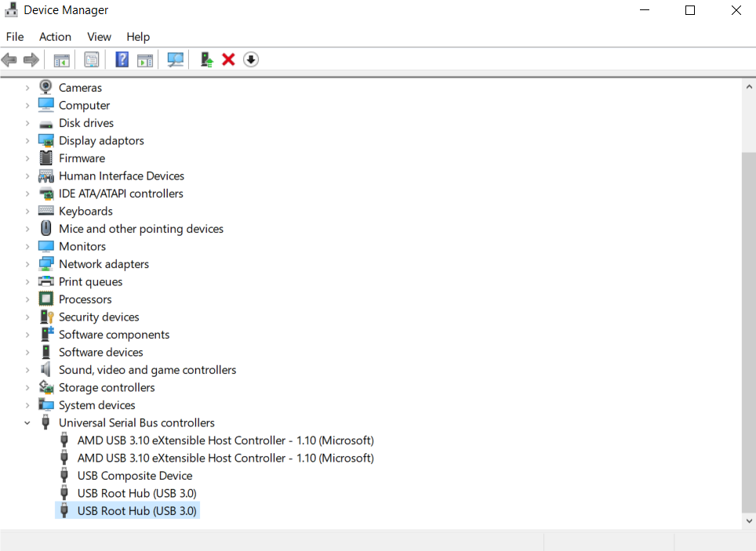
Task: Click Show/Hide Console Tree toolbar icon
Action: point(62,60)
